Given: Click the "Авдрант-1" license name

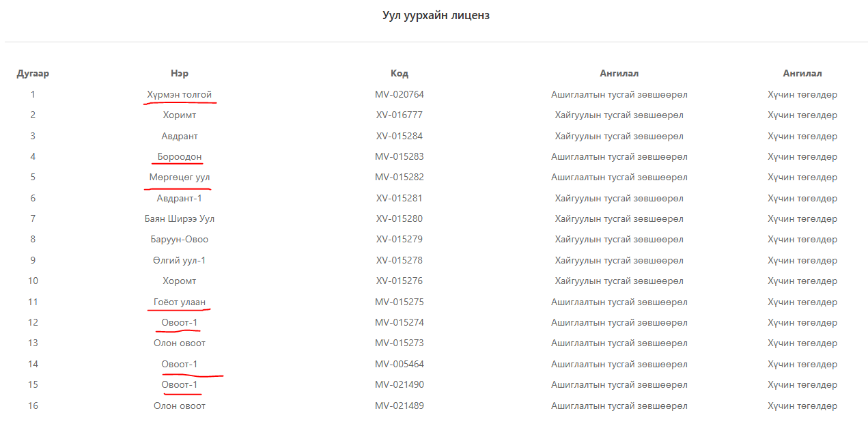Looking at the screenshot, I should (x=179, y=199).
